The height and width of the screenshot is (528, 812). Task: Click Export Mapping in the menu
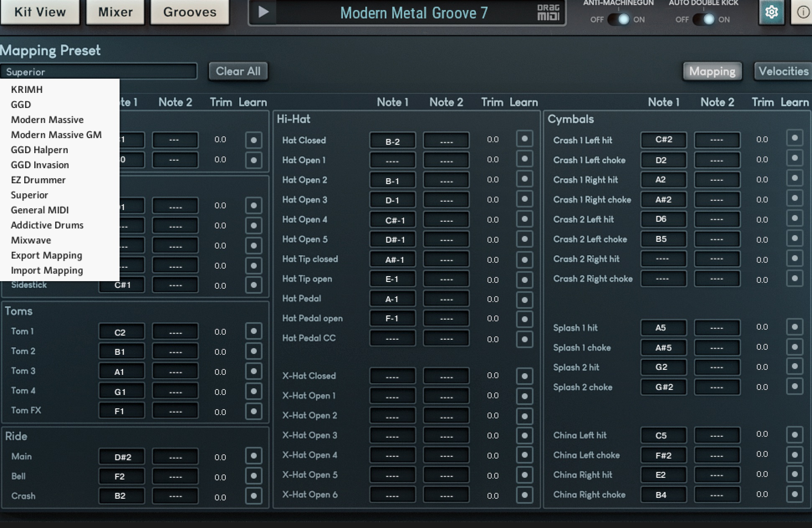pyautogui.click(x=46, y=255)
